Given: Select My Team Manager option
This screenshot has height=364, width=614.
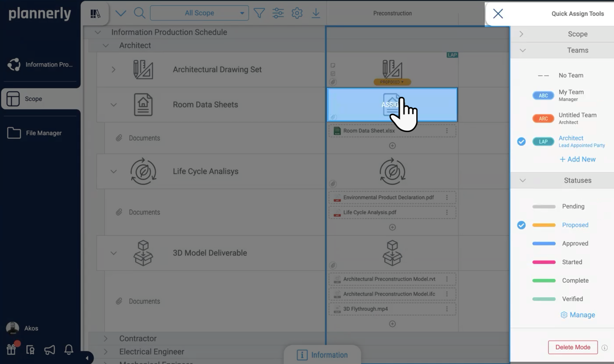Looking at the screenshot, I should coord(558,95).
